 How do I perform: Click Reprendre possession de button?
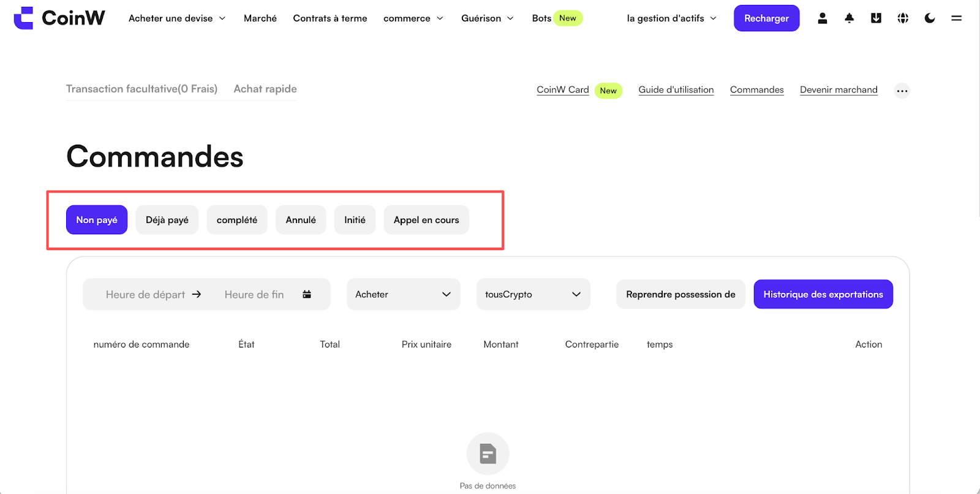coord(680,294)
